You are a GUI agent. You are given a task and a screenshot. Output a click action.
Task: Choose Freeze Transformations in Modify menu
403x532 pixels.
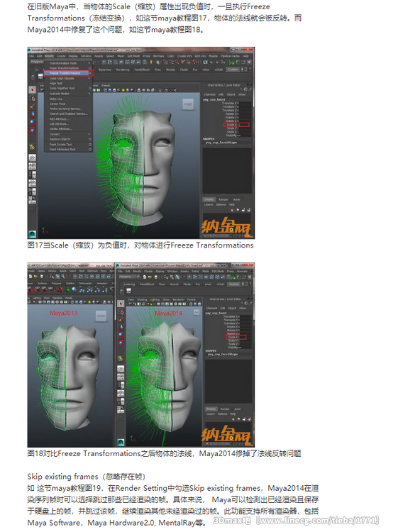pyautogui.click(x=68, y=73)
